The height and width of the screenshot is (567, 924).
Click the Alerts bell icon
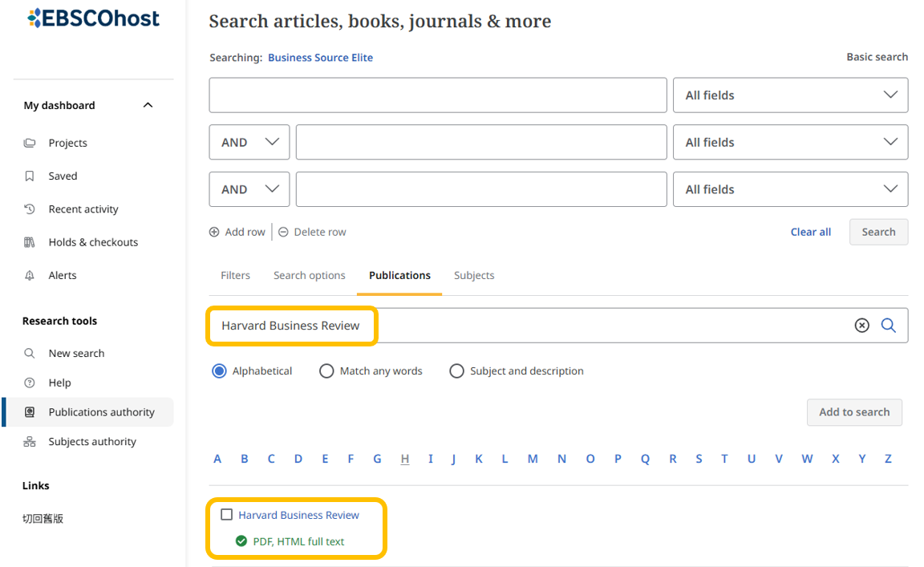click(x=30, y=275)
